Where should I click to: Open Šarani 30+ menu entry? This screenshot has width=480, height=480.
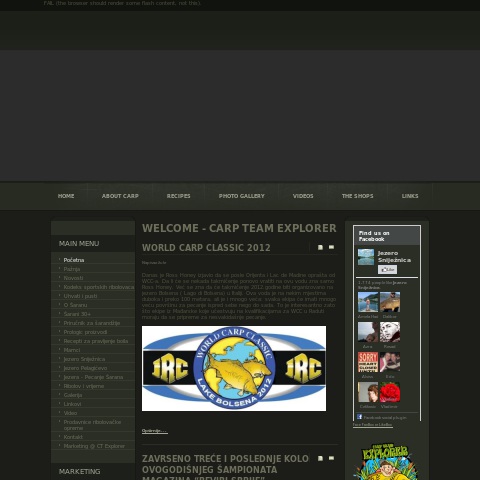pos(77,314)
